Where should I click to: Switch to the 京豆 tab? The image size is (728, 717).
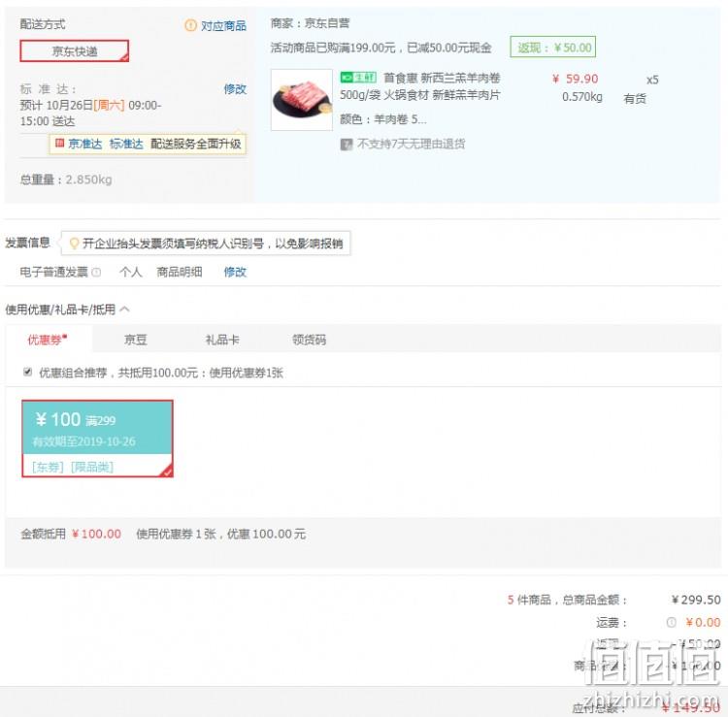136,340
